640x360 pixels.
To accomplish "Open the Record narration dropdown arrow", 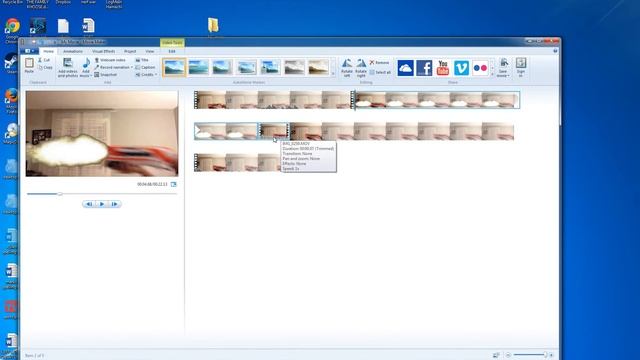I will click(x=132, y=67).
